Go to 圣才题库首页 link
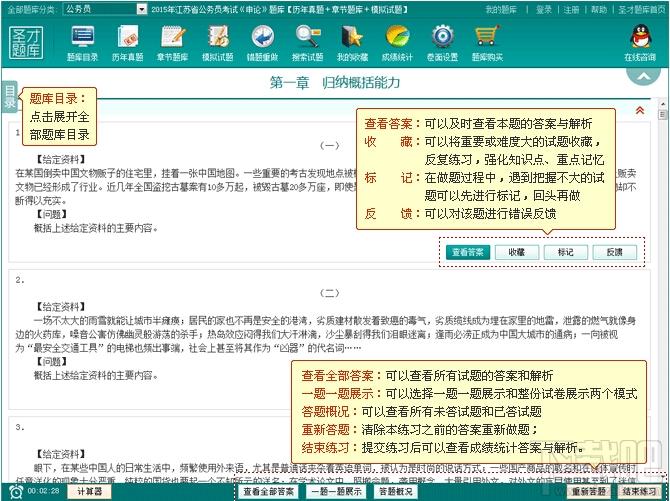 coord(641,9)
